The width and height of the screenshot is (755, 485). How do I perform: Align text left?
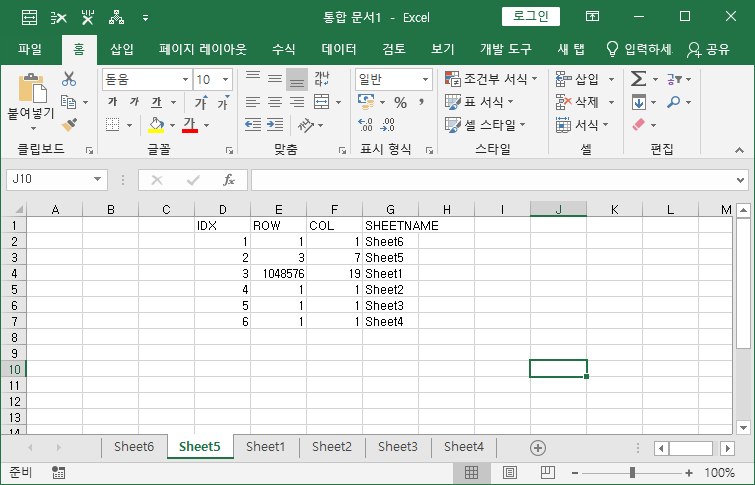[253, 102]
